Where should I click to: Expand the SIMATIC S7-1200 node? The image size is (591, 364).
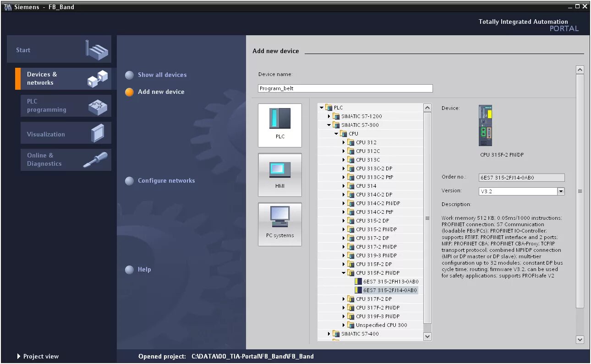pos(329,116)
